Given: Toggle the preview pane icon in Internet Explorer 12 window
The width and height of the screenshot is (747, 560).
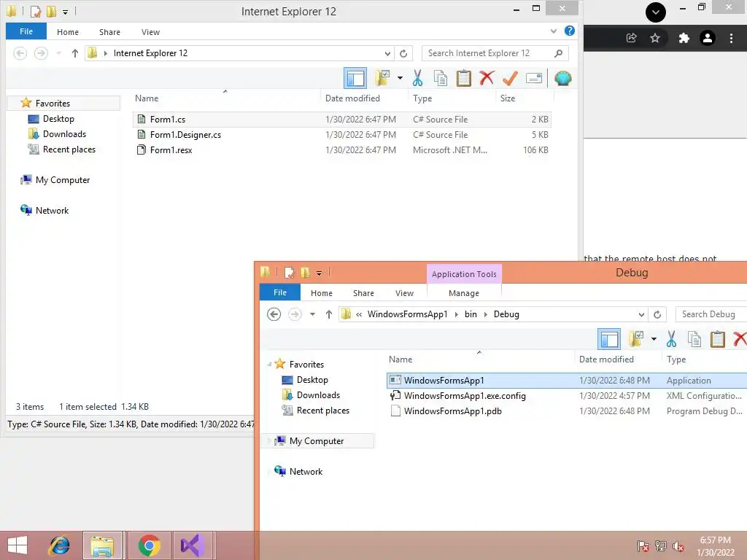Looking at the screenshot, I should pyautogui.click(x=355, y=78).
